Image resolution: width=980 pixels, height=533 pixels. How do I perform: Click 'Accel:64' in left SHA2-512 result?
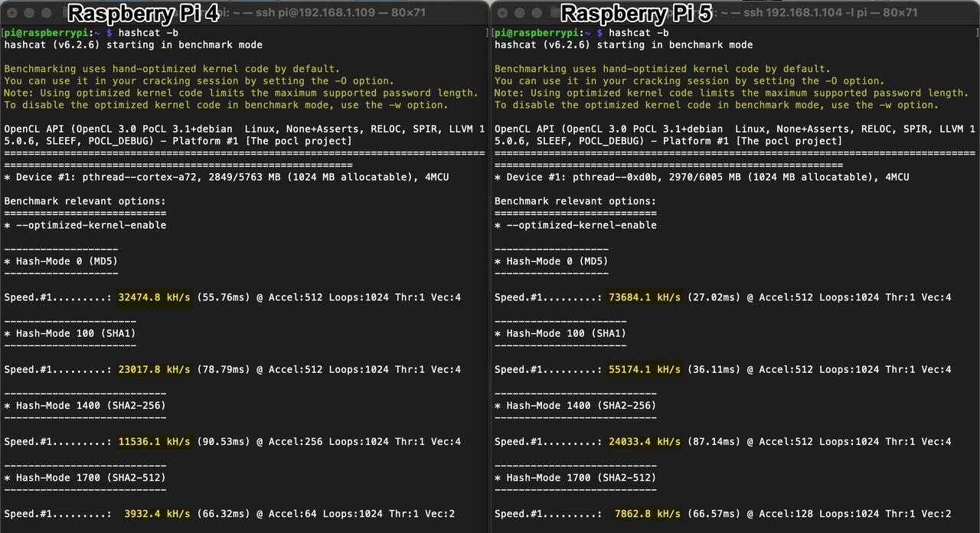pos(292,514)
